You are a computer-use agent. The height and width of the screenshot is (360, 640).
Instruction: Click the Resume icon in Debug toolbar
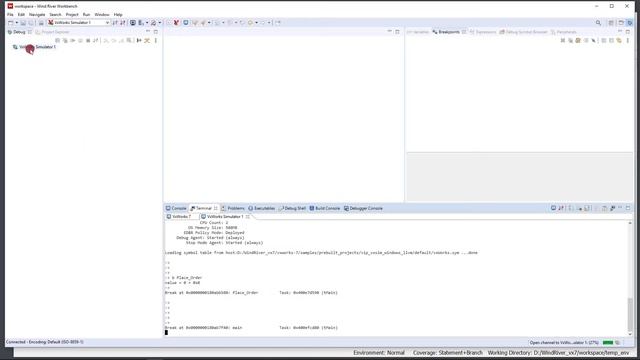(73, 40)
